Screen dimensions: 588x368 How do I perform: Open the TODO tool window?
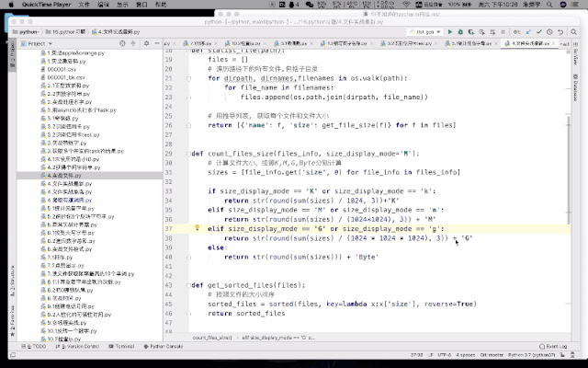pyautogui.click(x=34, y=346)
